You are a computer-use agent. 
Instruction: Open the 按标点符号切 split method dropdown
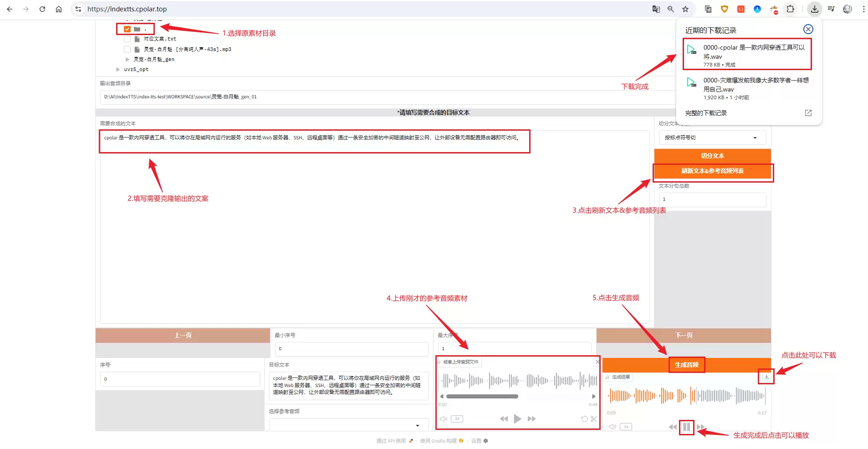(712, 138)
